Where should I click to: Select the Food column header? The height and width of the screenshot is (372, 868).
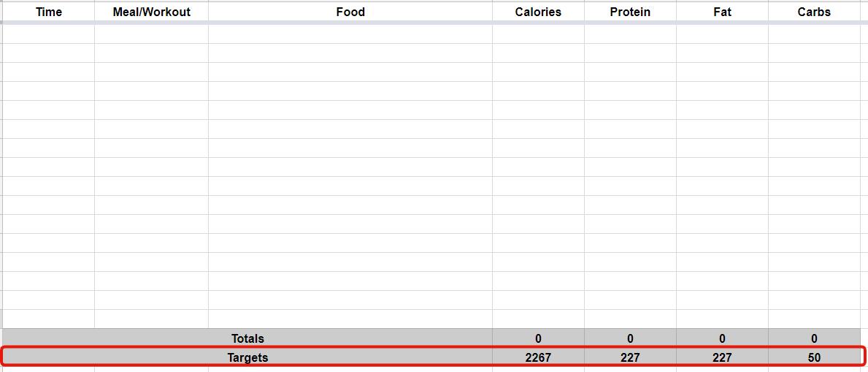pyautogui.click(x=350, y=12)
